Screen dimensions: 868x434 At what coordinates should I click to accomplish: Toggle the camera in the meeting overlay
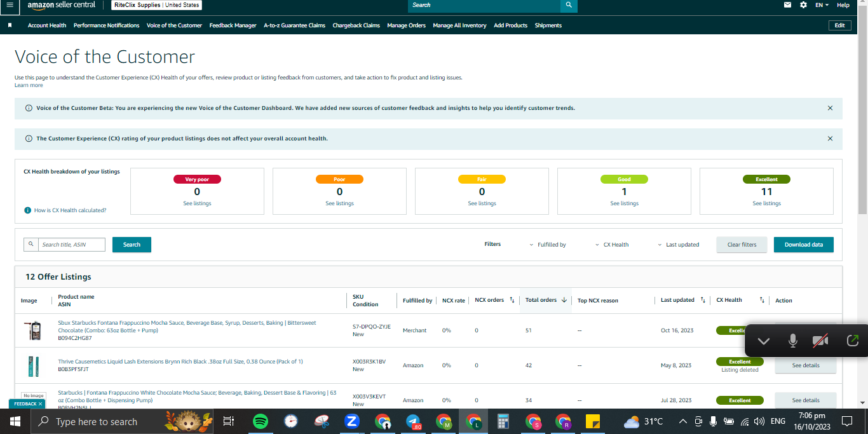click(x=820, y=341)
